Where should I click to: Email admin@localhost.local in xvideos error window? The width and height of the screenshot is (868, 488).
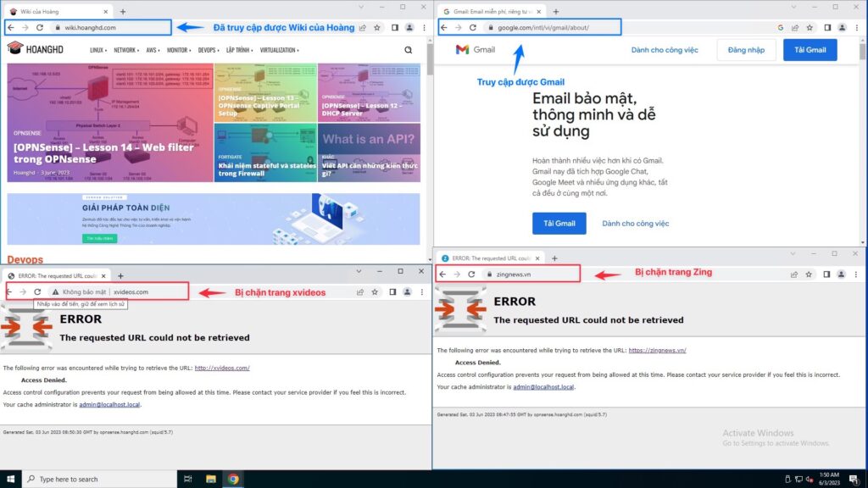point(109,404)
